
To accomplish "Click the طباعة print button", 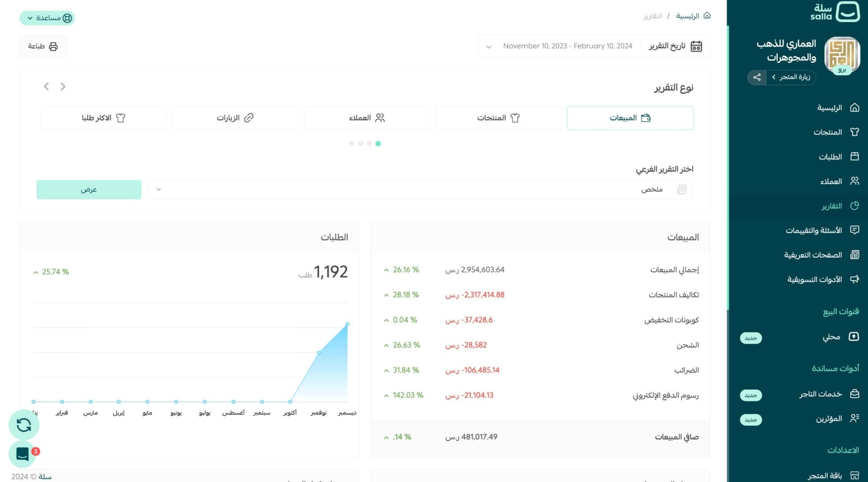I will pos(43,47).
